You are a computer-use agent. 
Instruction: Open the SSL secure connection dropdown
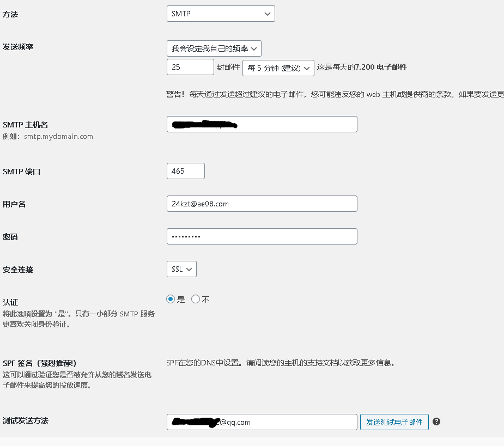181,269
